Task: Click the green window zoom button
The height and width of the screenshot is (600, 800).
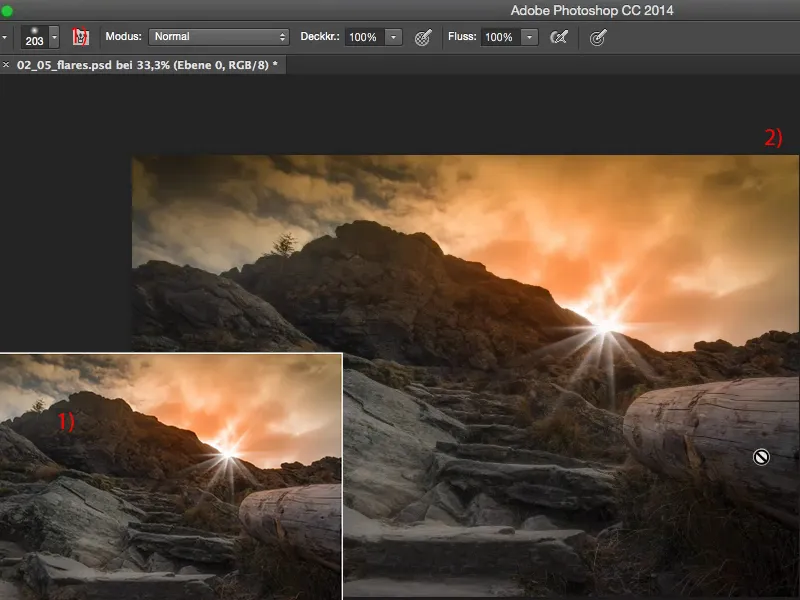Action: (8, 10)
